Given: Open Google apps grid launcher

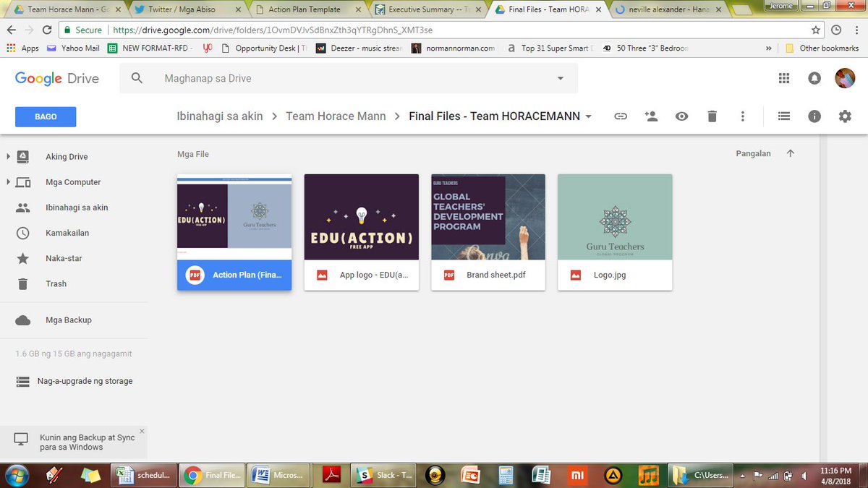Looking at the screenshot, I should (784, 78).
